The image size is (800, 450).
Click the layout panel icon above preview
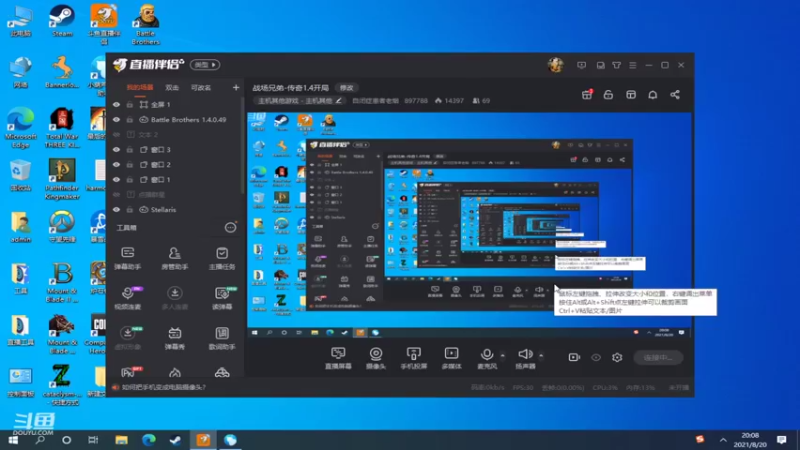(631, 95)
